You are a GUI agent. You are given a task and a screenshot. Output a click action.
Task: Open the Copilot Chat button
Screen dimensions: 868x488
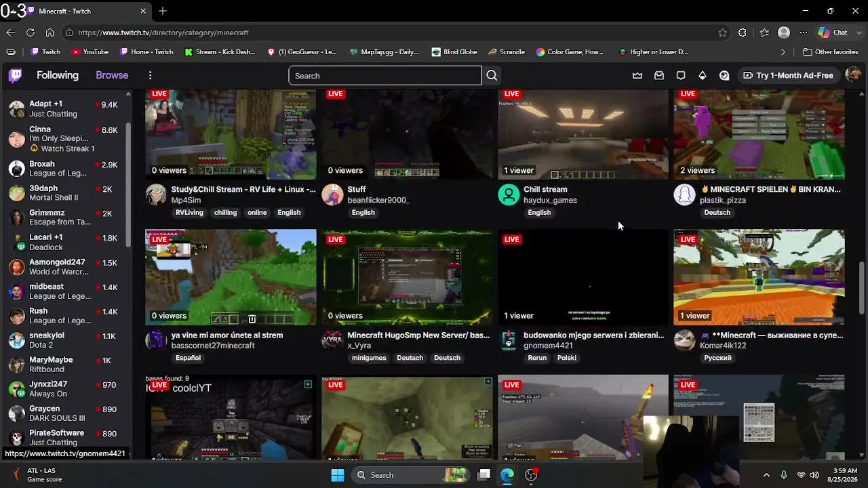pyautogui.click(x=833, y=33)
